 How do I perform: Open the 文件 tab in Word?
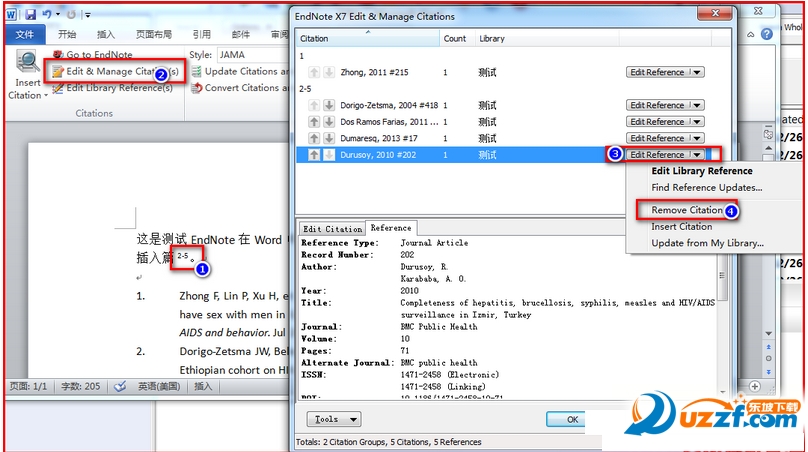[25, 35]
